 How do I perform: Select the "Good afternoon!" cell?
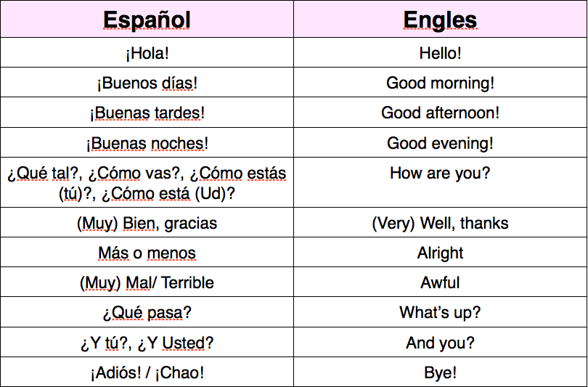tap(440, 113)
